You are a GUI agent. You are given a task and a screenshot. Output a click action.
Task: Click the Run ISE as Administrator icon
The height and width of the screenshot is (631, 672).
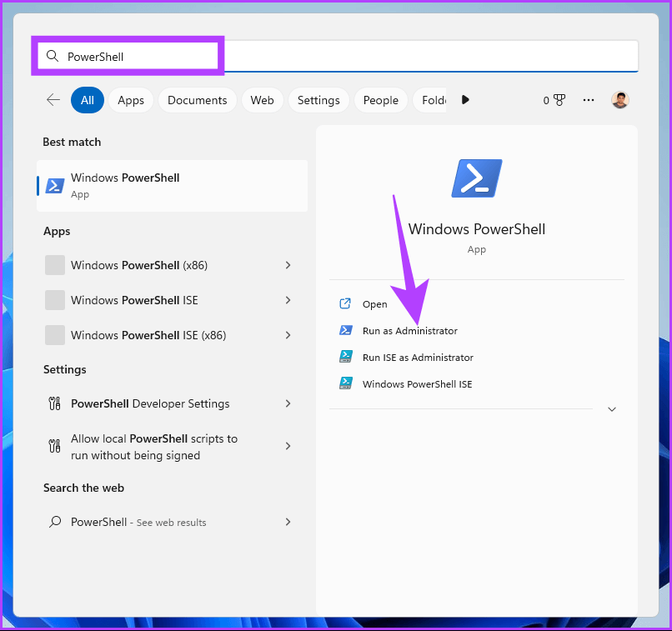coord(346,357)
